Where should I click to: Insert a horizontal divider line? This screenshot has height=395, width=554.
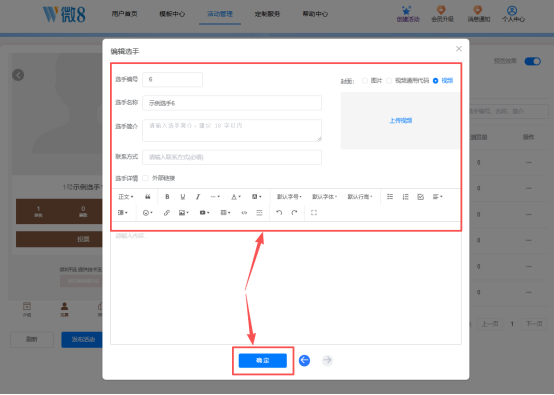(259, 213)
